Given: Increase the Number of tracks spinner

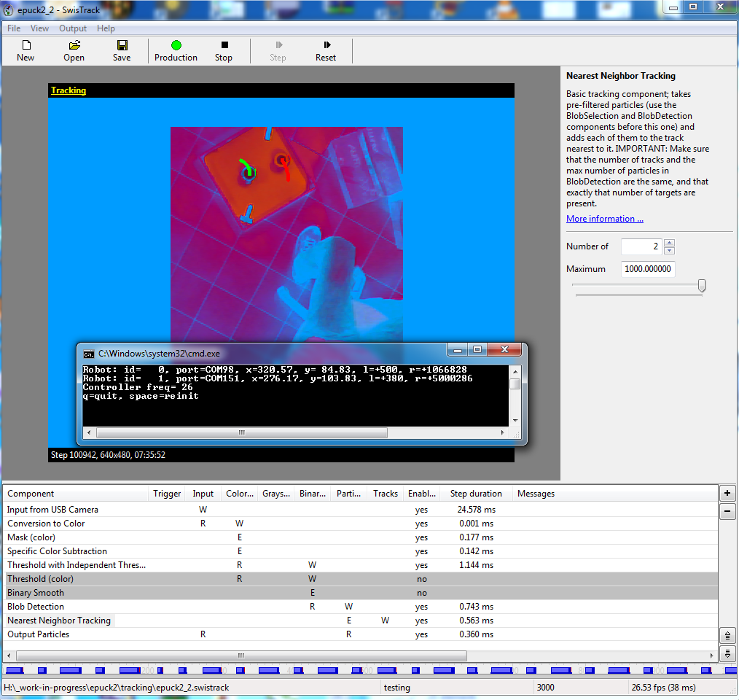Looking at the screenshot, I should pyautogui.click(x=670, y=243).
